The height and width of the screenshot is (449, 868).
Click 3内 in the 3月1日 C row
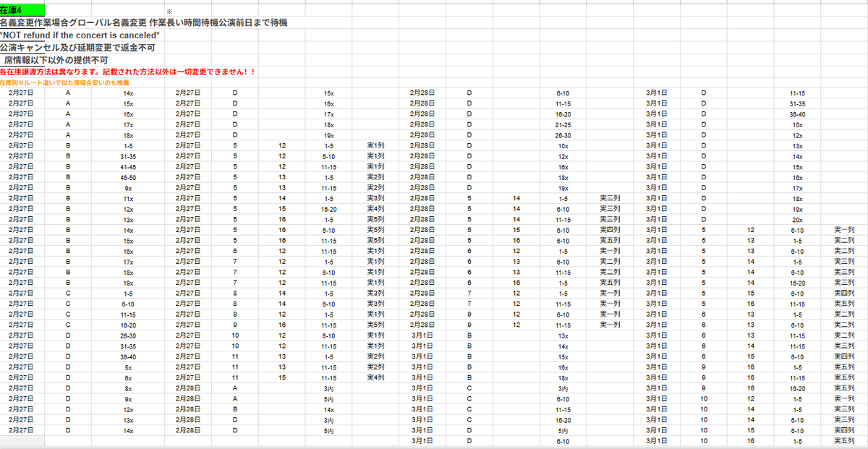pyautogui.click(x=562, y=388)
